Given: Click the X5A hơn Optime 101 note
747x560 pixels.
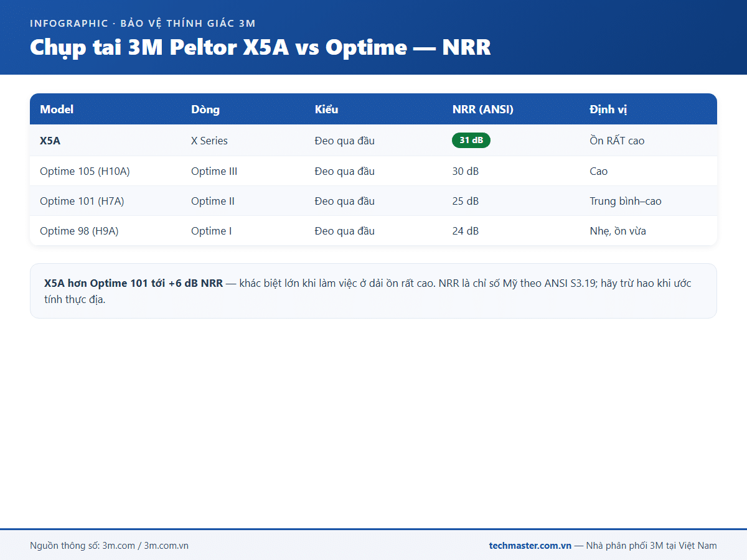Looking at the screenshot, I should coord(374,291).
